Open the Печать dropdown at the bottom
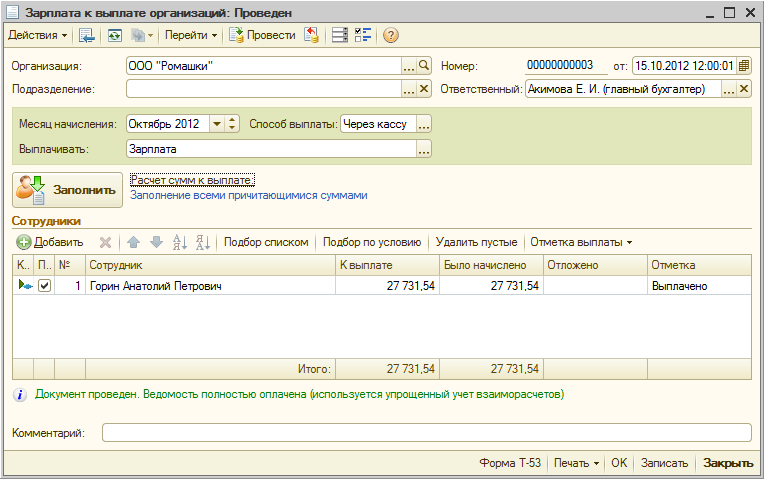The width and height of the screenshot is (764, 479). [x=577, y=463]
